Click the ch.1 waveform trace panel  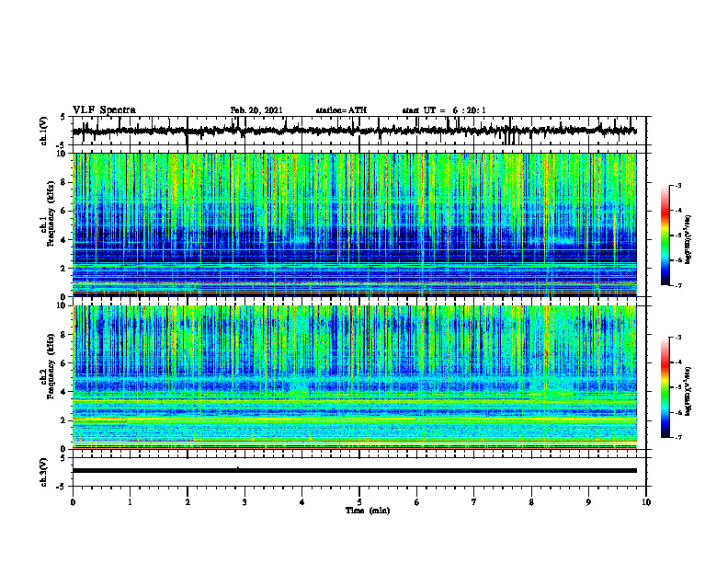click(358, 131)
